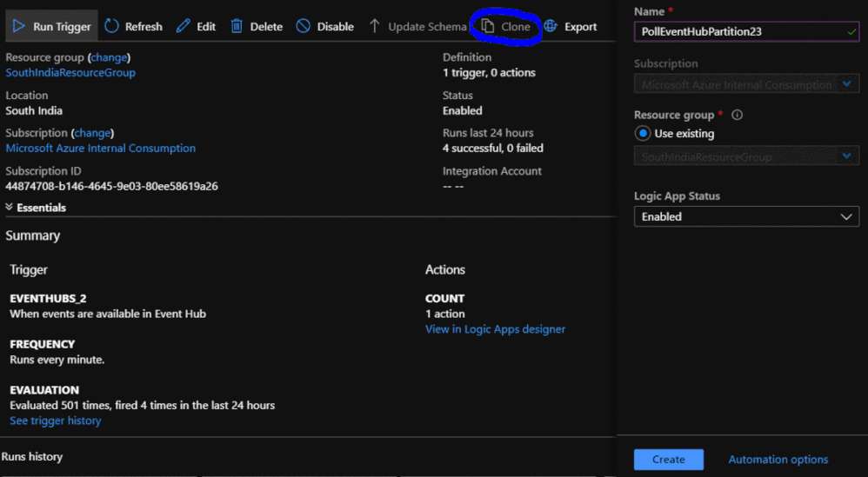
Task: Click the Disable circle-slash icon
Action: pyautogui.click(x=304, y=26)
